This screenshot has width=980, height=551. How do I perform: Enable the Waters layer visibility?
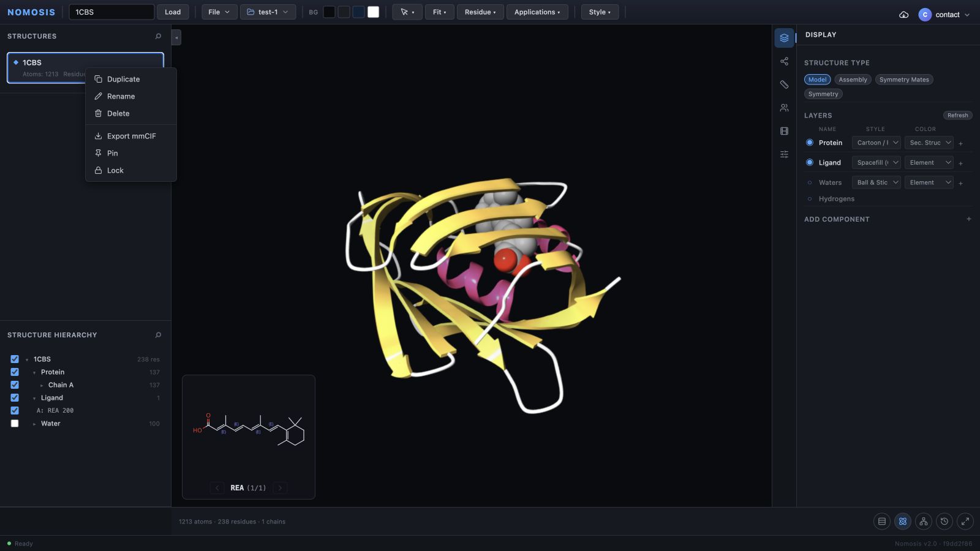click(x=810, y=182)
